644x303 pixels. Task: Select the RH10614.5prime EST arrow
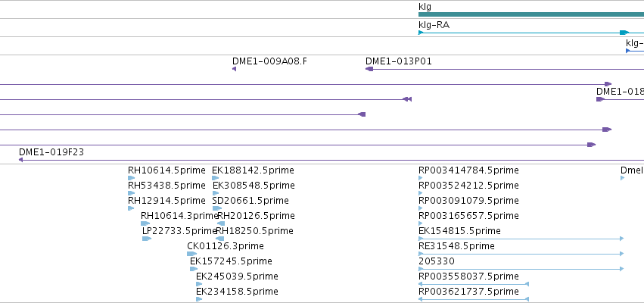pos(132,178)
